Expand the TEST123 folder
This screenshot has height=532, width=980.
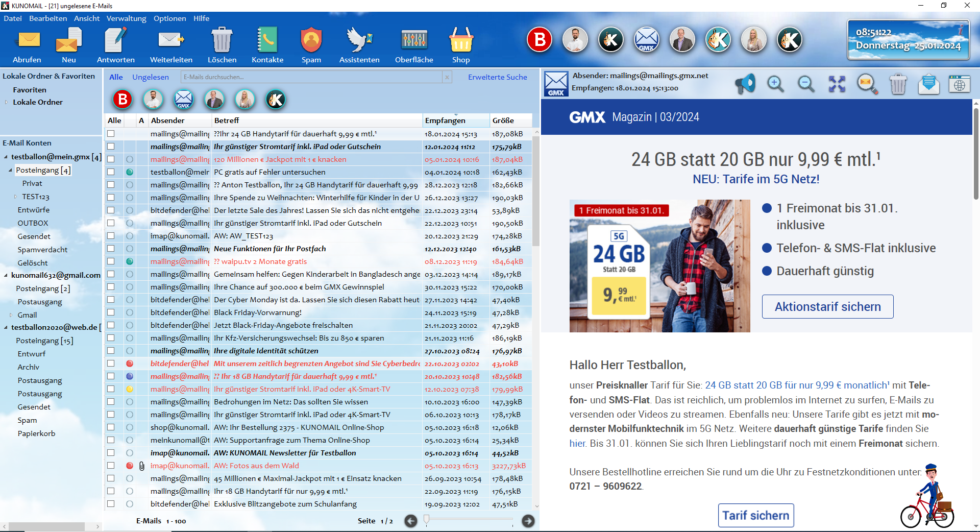(15, 197)
